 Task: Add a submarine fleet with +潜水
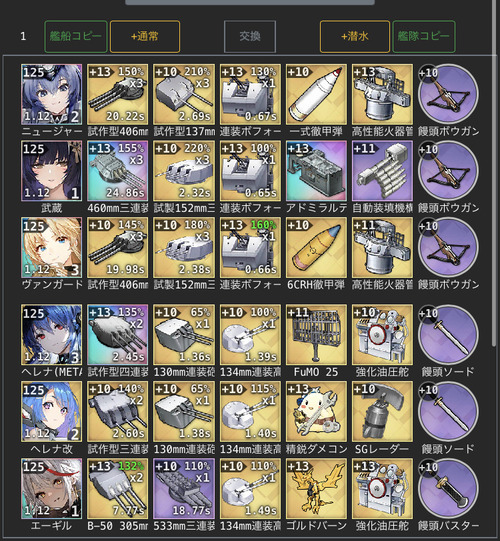tap(355, 37)
